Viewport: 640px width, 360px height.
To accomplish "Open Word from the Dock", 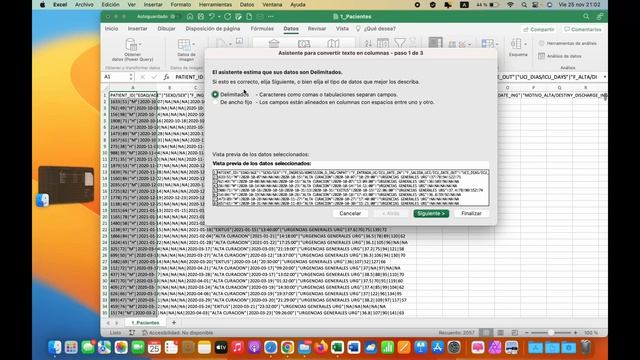I will [354, 347].
